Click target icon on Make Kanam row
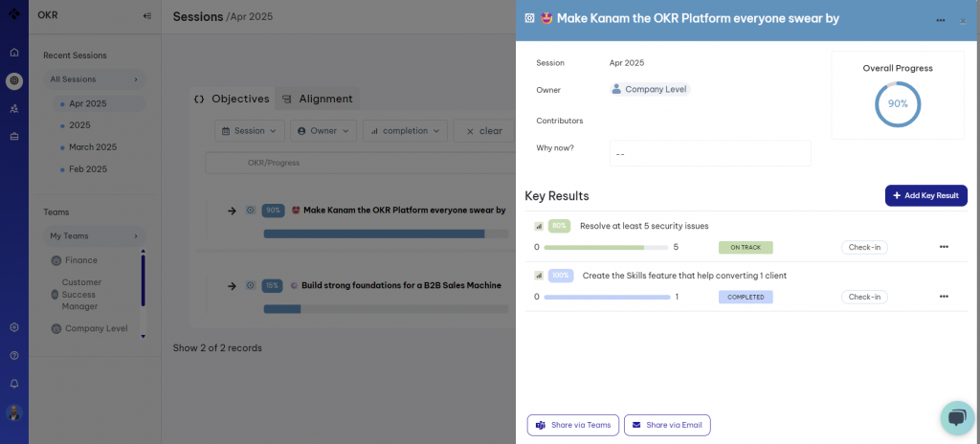 [251, 211]
